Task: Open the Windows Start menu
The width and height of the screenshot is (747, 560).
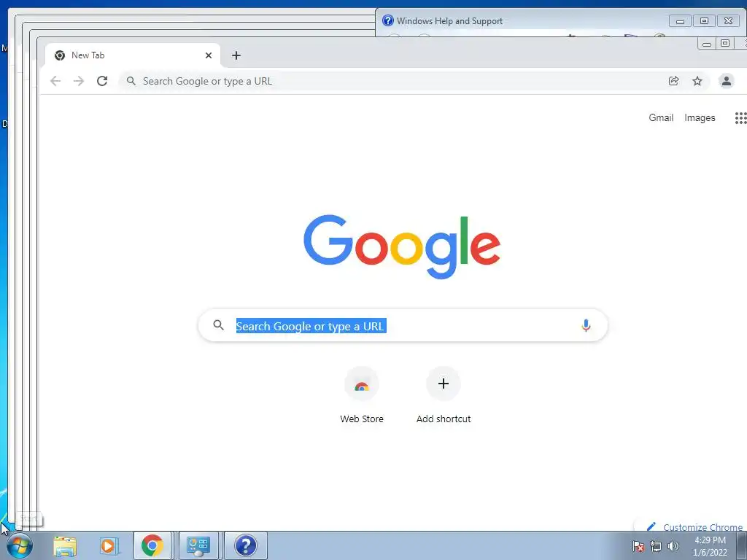Action: (x=20, y=545)
